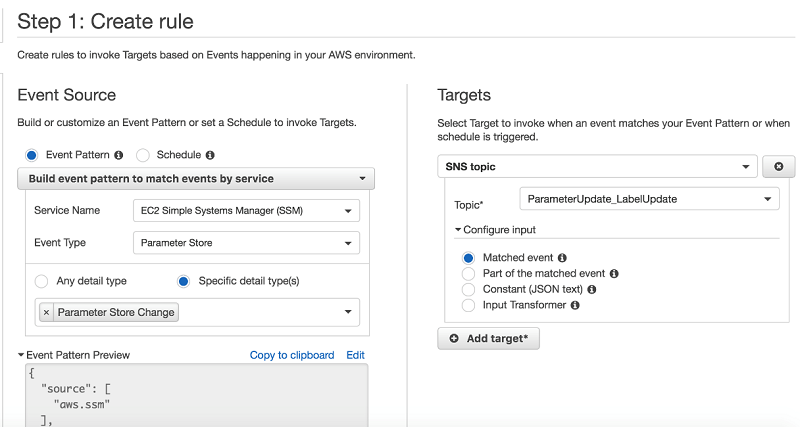
Task: Select Input Transformer radio option
Action: coord(468,305)
